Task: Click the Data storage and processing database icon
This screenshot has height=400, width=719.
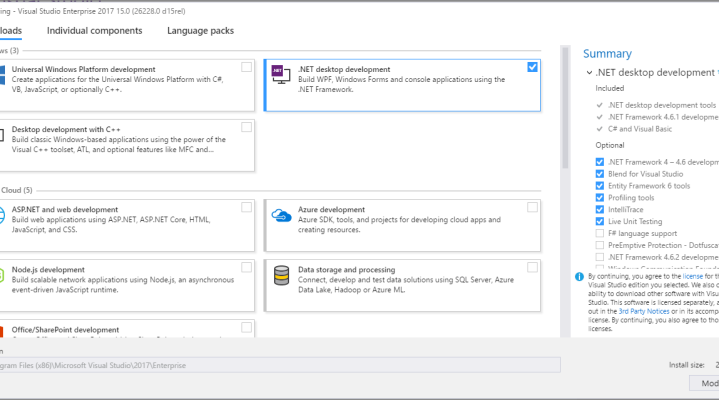Action: (281, 275)
